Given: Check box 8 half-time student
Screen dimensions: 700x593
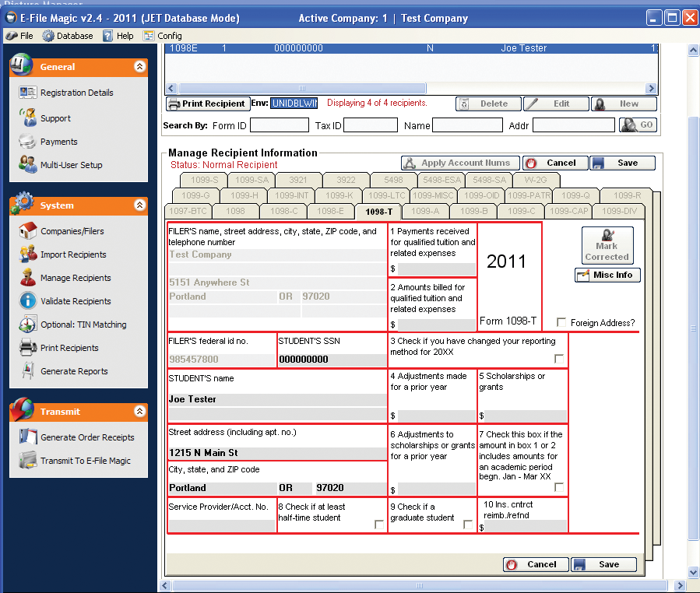Looking at the screenshot, I should pos(379,525).
